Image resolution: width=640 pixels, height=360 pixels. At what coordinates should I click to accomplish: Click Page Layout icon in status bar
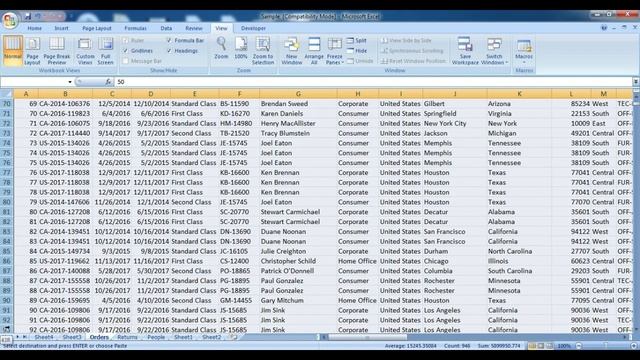coord(541,346)
